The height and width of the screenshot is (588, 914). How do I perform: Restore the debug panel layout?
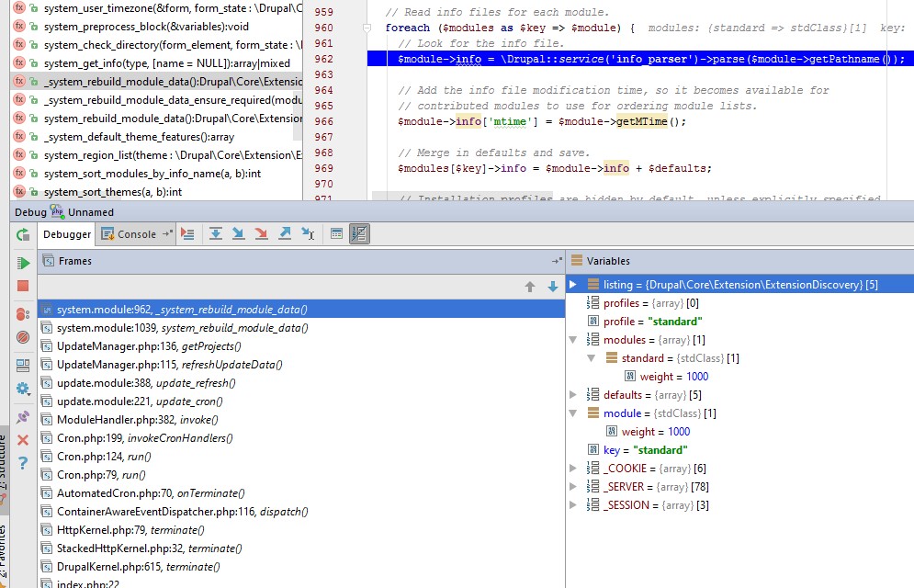[23, 366]
